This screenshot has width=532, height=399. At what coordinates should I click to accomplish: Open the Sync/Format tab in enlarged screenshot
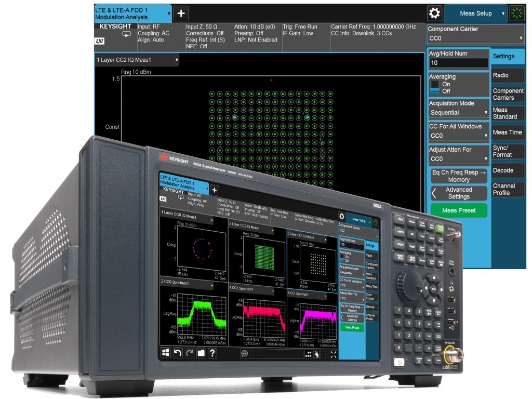pos(508,151)
